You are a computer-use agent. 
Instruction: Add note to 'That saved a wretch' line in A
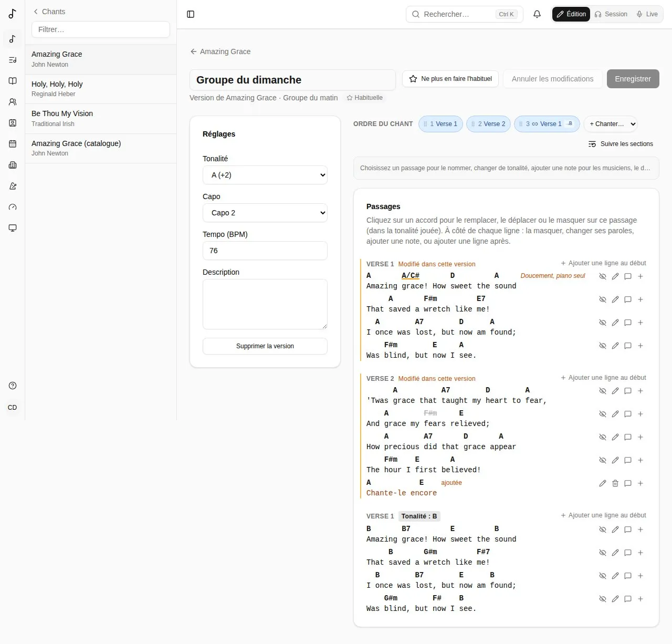click(x=628, y=299)
